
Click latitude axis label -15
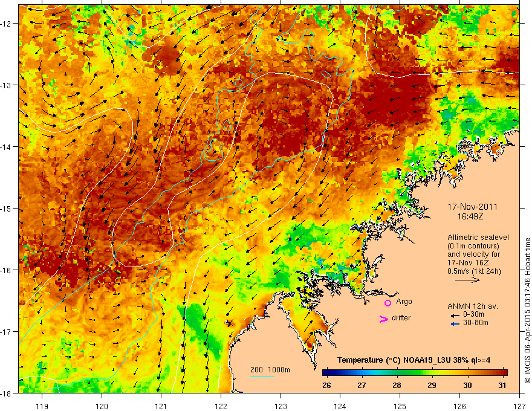(x=6, y=209)
